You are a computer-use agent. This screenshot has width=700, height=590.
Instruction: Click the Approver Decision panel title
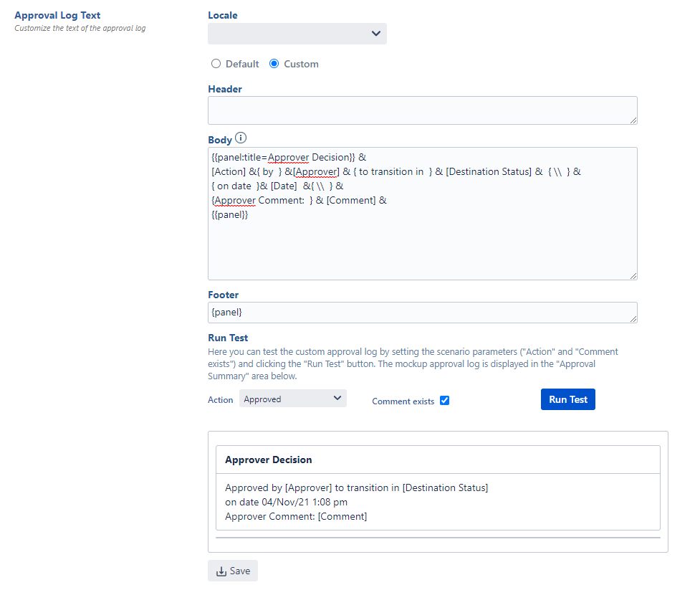coord(269,460)
